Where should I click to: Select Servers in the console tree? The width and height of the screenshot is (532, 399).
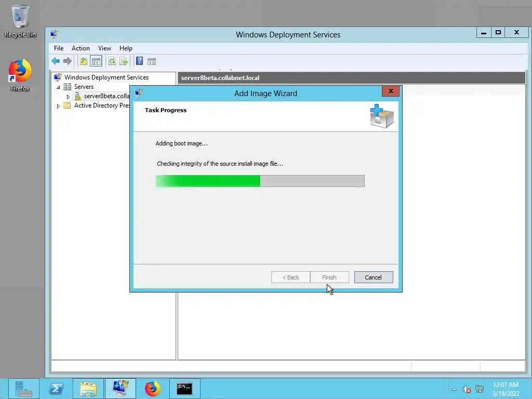84,87
